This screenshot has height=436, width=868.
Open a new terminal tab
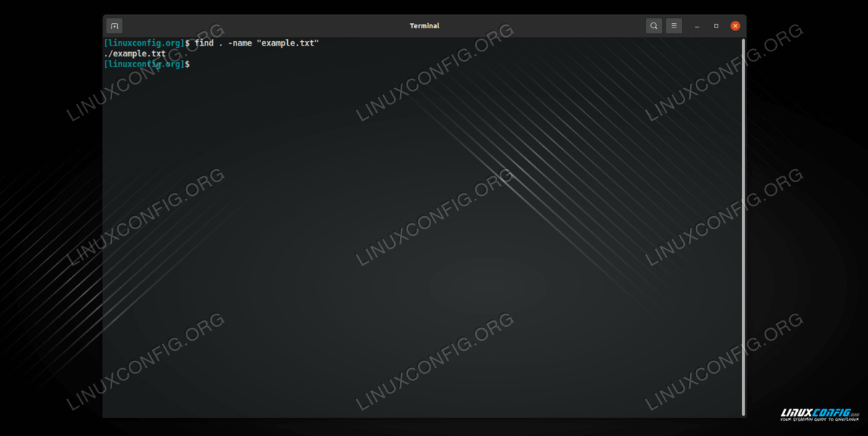coord(114,26)
